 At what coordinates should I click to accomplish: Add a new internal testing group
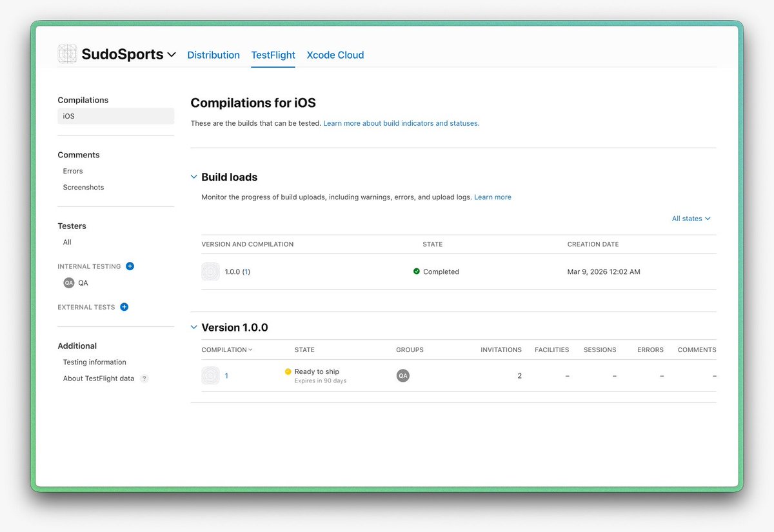click(x=130, y=266)
